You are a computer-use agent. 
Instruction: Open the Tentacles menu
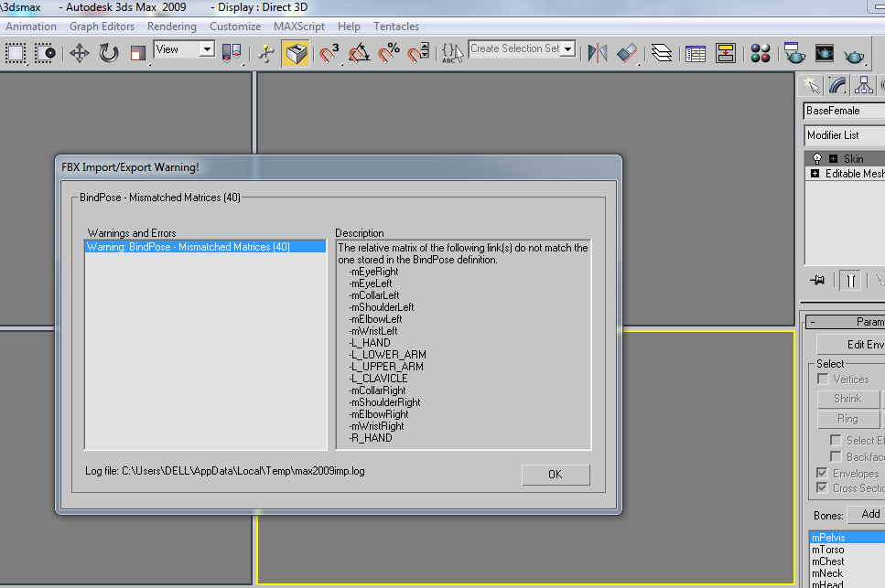point(396,27)
